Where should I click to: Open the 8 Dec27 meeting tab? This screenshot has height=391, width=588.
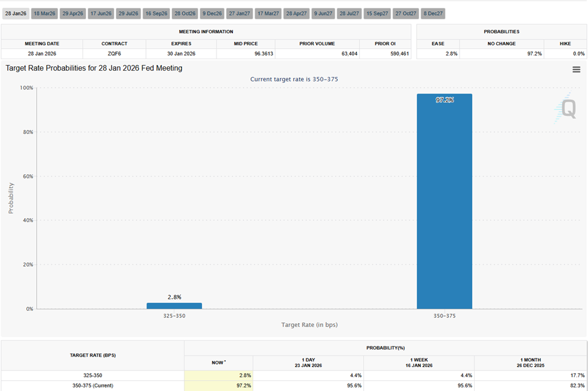(433, 13)
